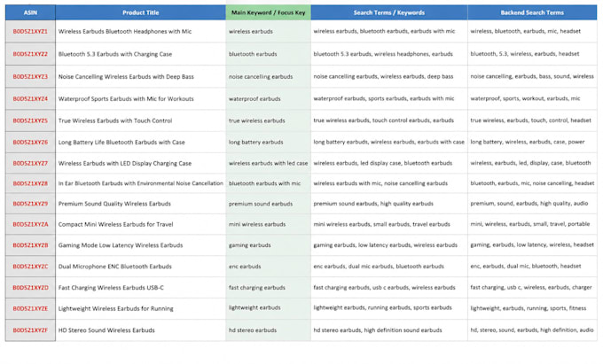This screenshot has height=364, width=603.
Task: Select title 'HD Stereo Sound Wireless Earbuds'
Action: tap(106, 329)
